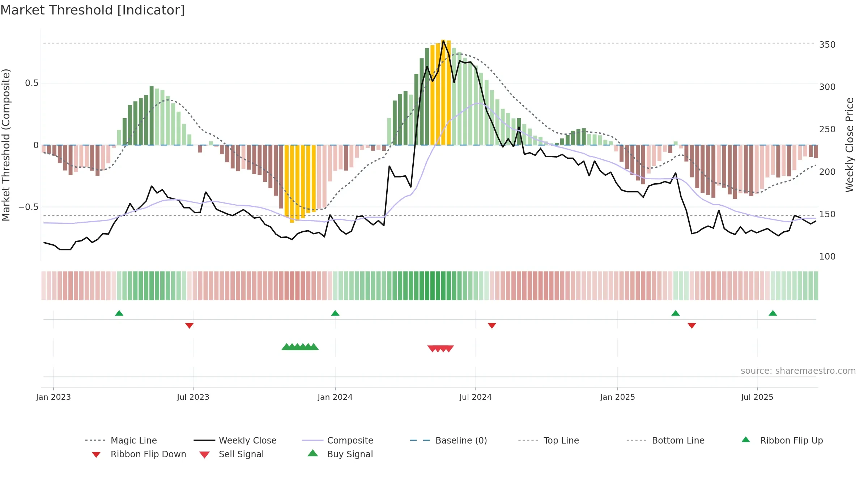Click the ribbon flip up marker in March 2025
This screenshot has width=868, height=488.
pos(676,313)
